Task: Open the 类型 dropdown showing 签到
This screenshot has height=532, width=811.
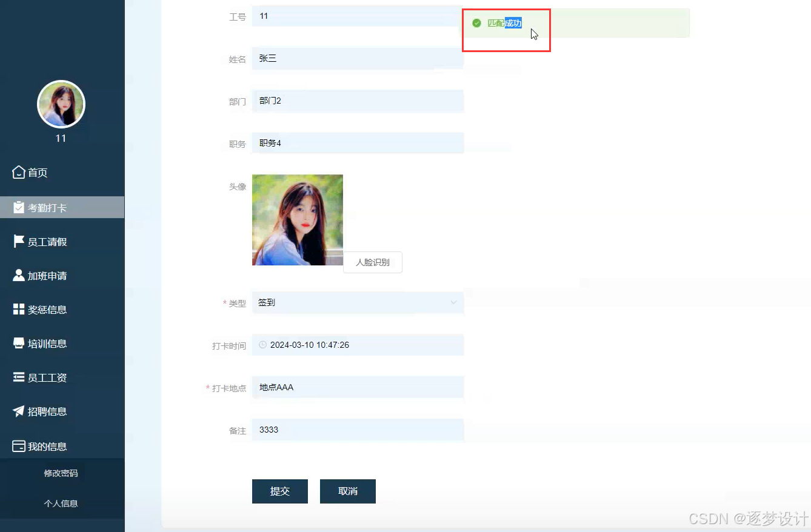Action: tap(358, 302)
